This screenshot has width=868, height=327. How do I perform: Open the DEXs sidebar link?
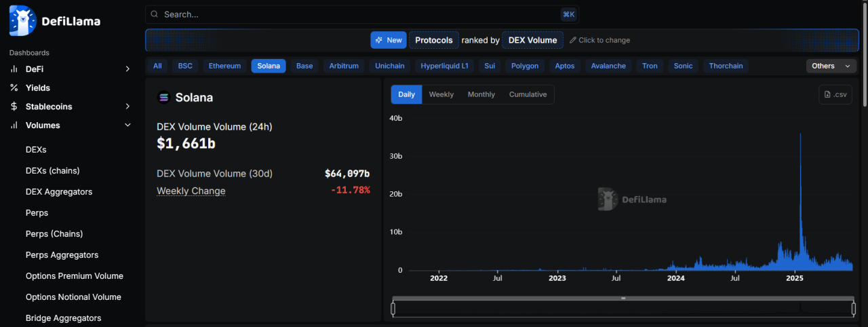click(36, 149)
